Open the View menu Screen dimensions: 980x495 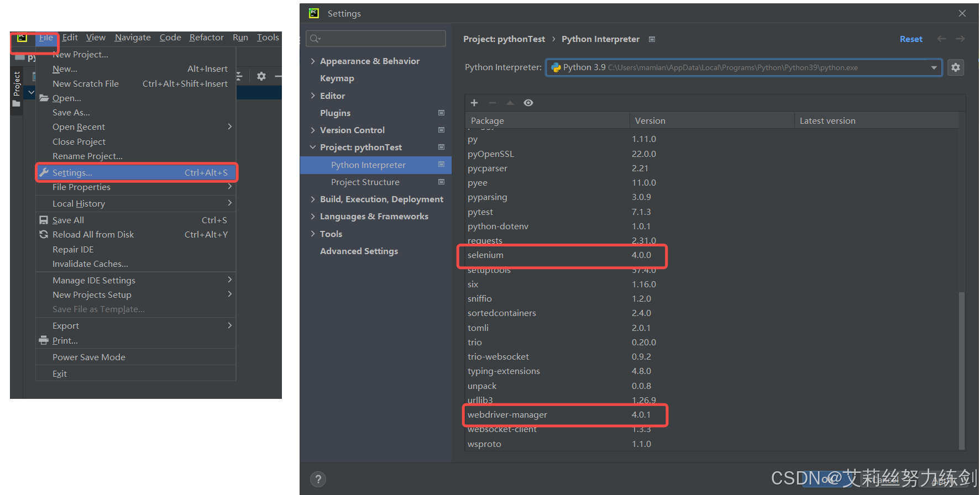(96, 38)
